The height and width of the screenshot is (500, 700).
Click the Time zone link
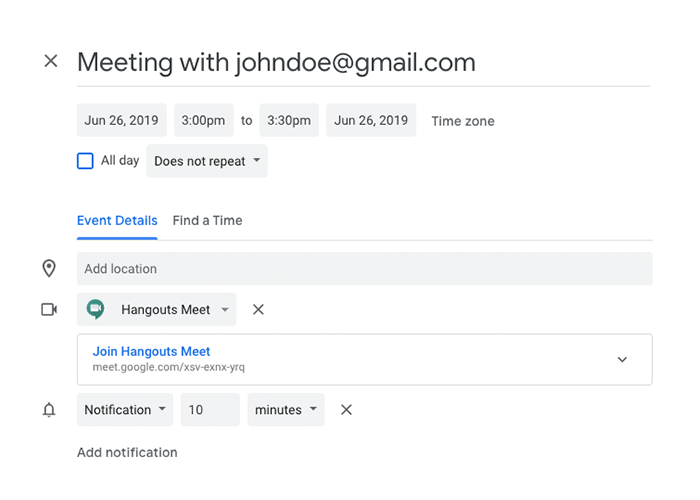(x=463, y=122)
